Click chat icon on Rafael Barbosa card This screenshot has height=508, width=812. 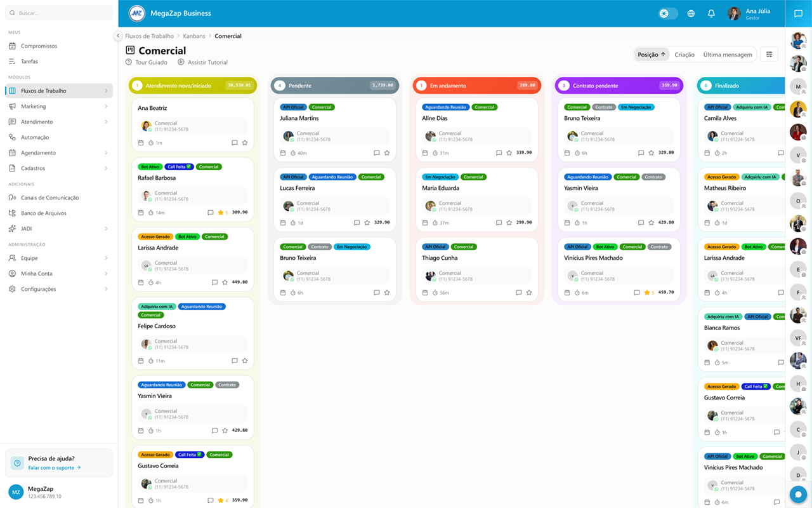(210, 213)
